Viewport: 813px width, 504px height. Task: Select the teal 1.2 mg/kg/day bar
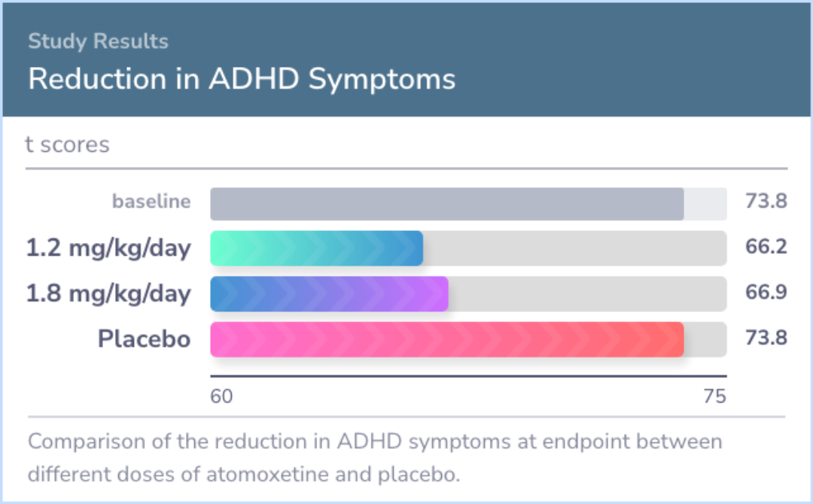tap(317, 248)
